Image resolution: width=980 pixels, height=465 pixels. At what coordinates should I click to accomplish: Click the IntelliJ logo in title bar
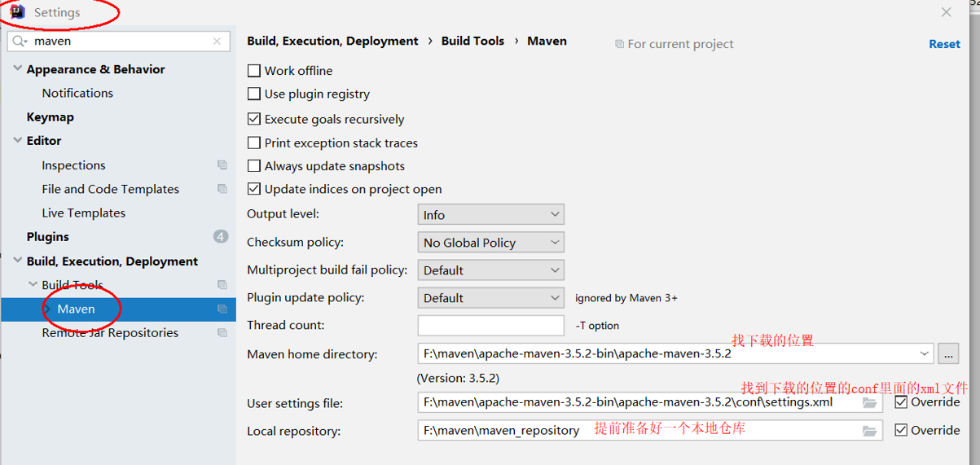[17, 12]
